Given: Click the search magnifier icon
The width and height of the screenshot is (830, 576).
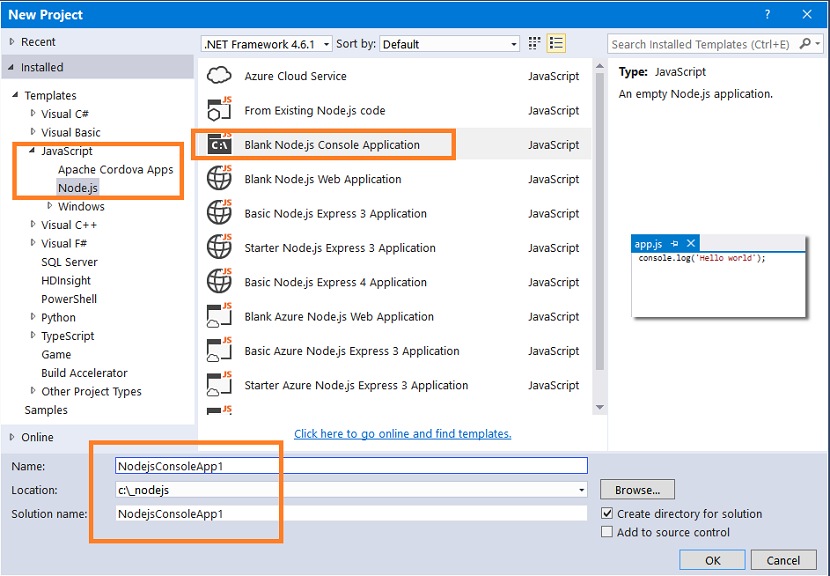Looking at the screenshot, I should point(805,43).
